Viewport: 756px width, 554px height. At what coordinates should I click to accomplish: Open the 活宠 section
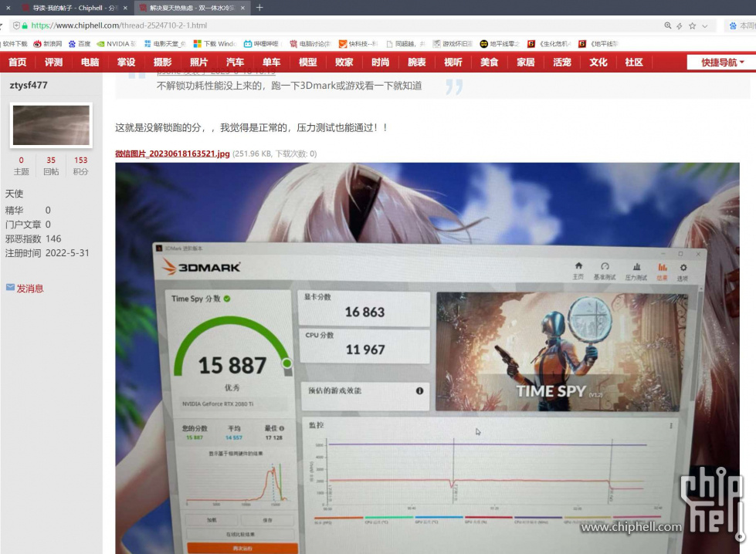(562, 62)
